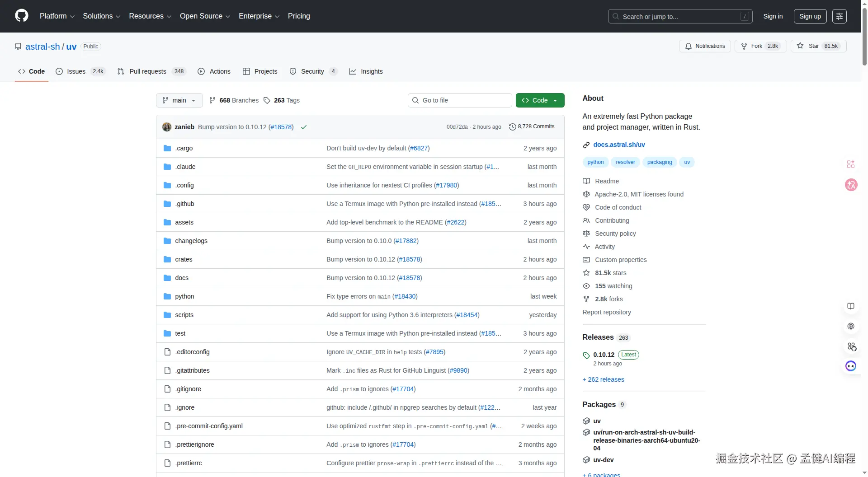This screenshot has height=477, width=868.
Task: Open the Pricing menu item
Action: pyautogui.click(x=299, y=16)
